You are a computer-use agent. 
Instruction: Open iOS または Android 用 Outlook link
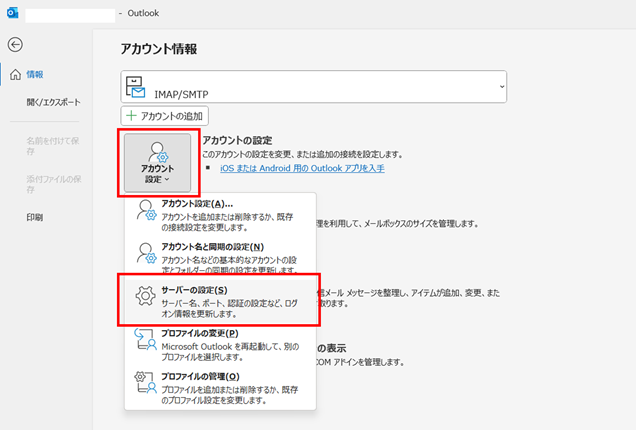pos(302,168)
